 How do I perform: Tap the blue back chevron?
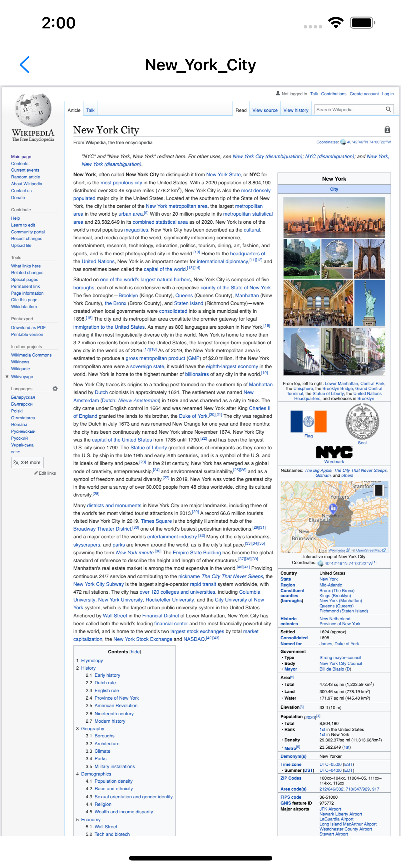click(x=25, y=64)
